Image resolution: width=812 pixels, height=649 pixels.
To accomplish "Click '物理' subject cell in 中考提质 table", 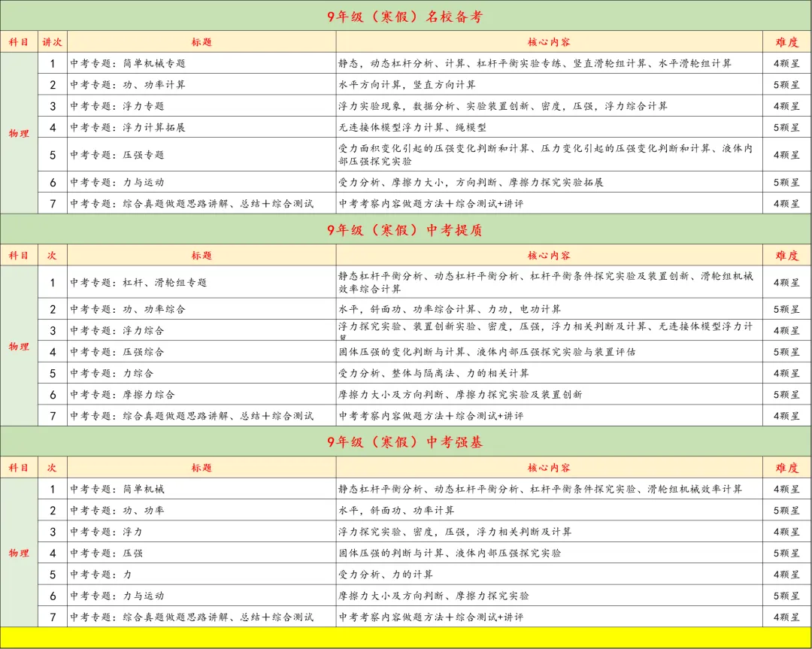I will point(19,347).
